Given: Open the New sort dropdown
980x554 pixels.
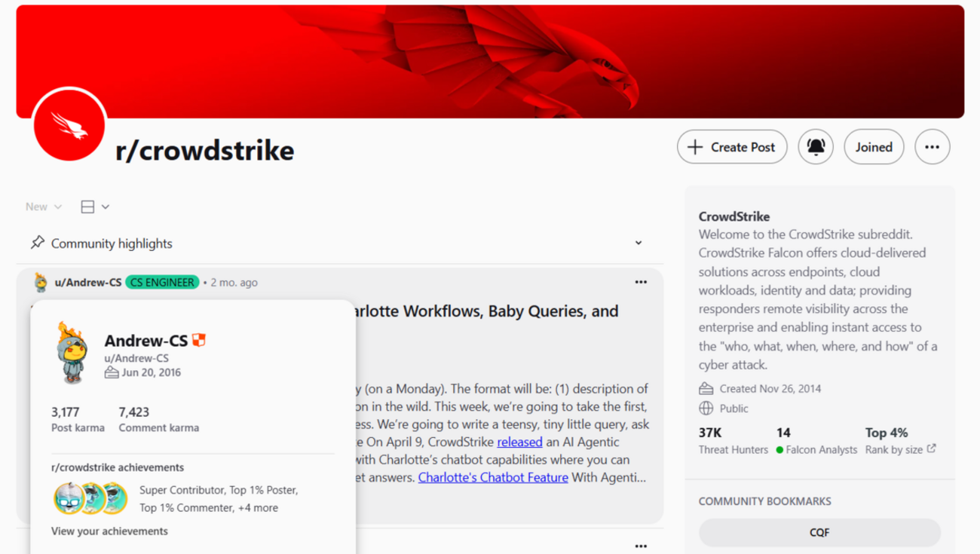Looking at the screenshot, I should click(44, 207).
